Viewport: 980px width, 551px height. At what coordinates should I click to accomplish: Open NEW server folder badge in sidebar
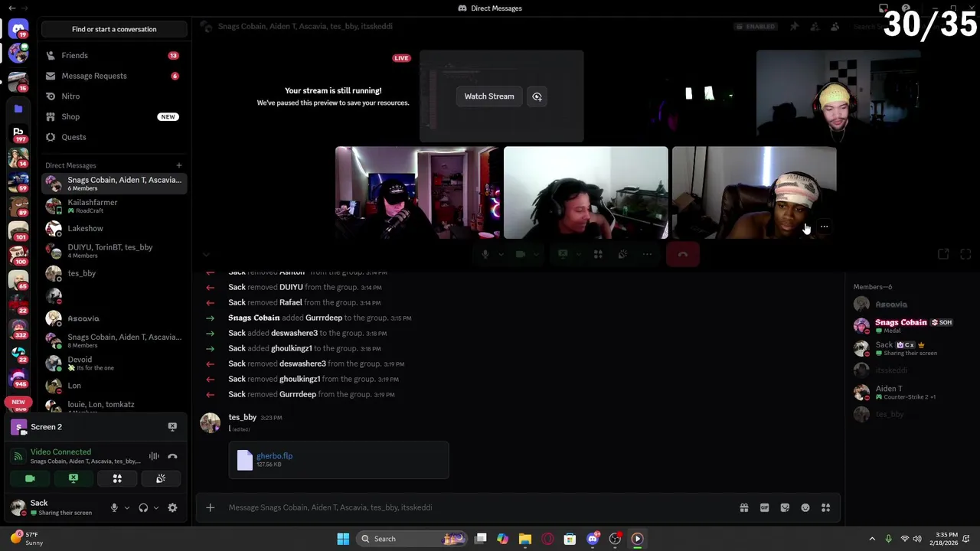(x=18, y=402)
